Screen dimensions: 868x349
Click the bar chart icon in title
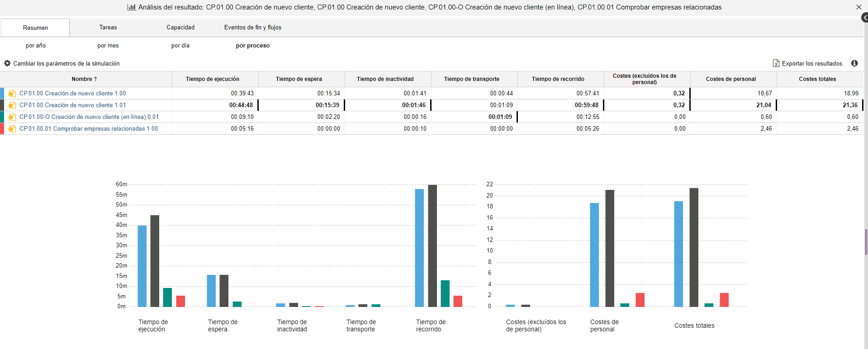[x=132, y=7]
